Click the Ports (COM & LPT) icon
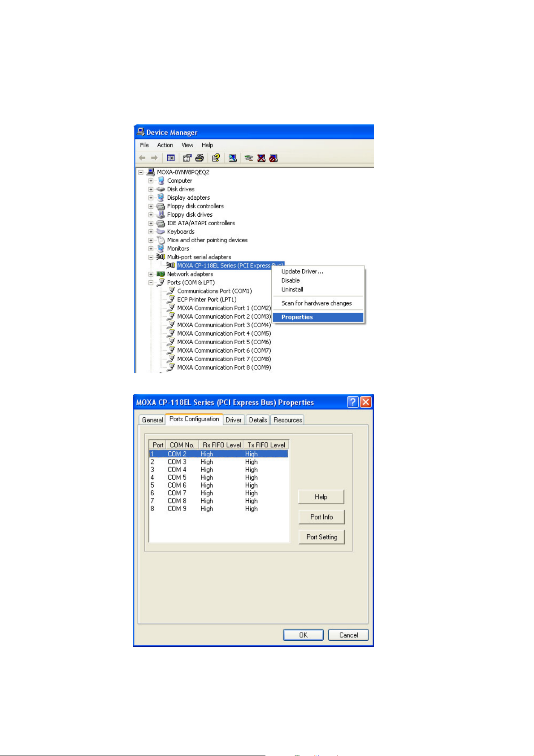 [x=161, y=283]
